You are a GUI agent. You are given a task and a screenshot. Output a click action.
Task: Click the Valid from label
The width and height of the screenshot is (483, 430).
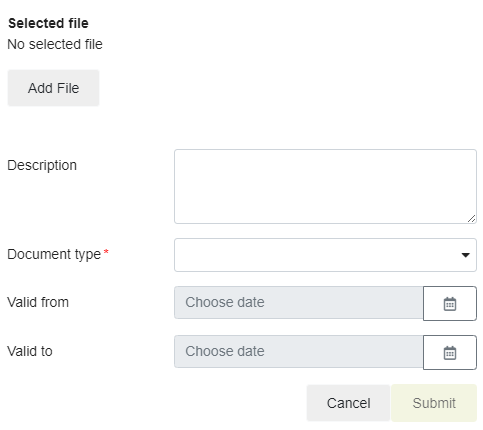tap(38, 302)
